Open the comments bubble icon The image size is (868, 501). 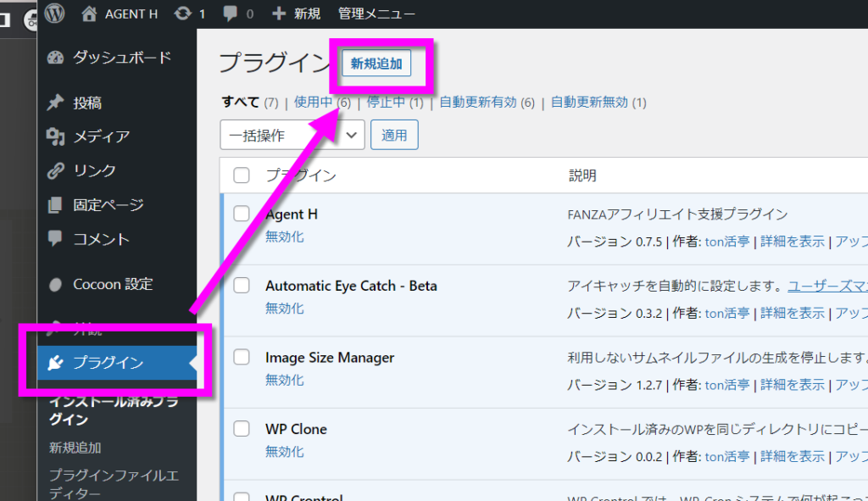pos(230,14)
